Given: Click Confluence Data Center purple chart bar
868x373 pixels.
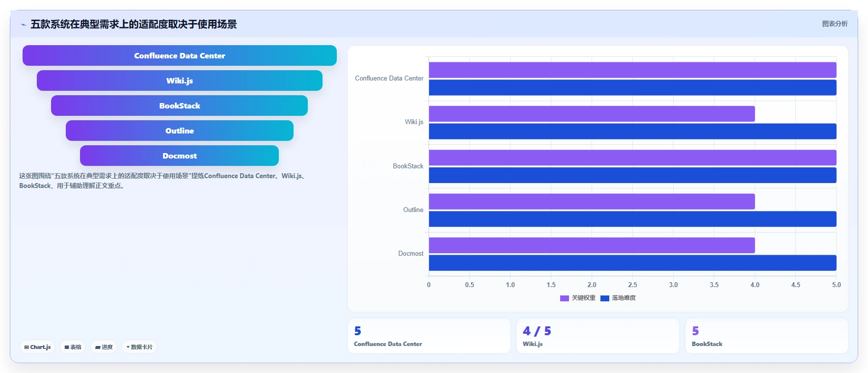Looking at the screenshot, I should click(632, 70).
